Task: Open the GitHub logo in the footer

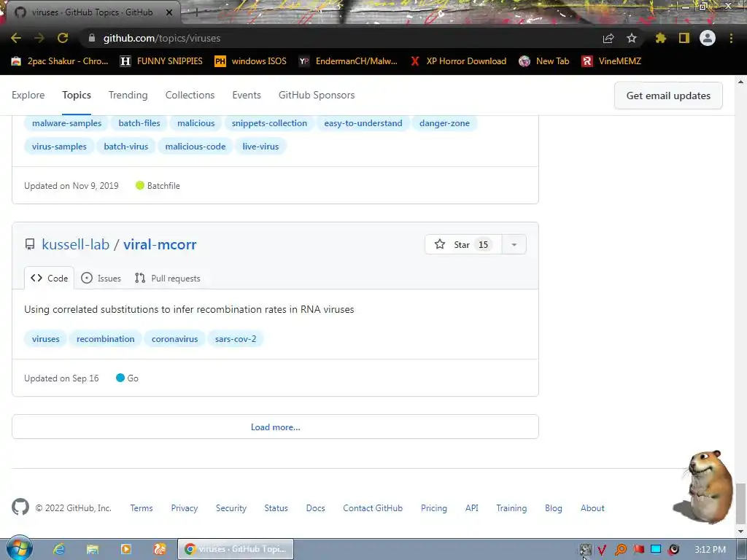Action: [x=20, y=507]
